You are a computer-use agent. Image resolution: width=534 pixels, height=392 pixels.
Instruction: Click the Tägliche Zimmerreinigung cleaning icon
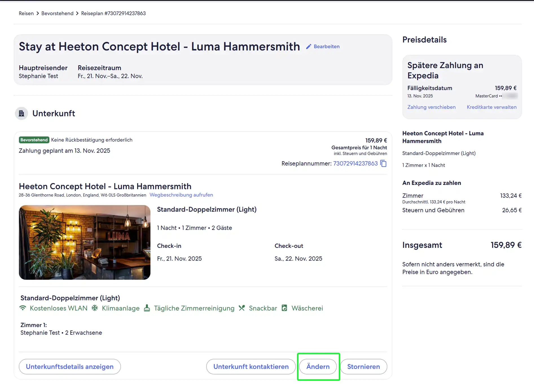click(147, 308)
